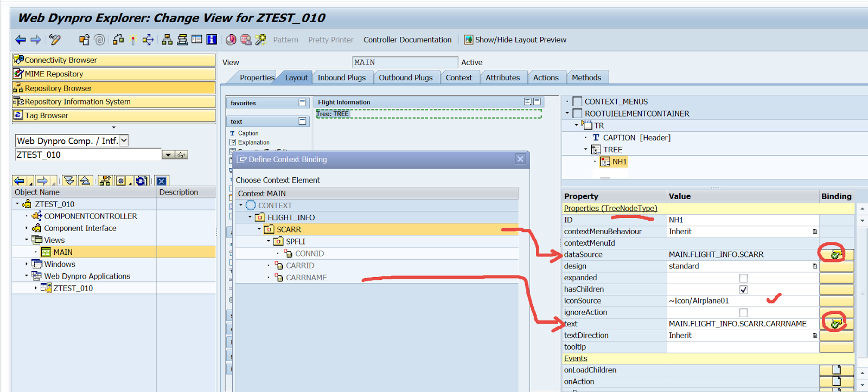
Task: Switch to the Properties tab
Action: click(257, 78)
